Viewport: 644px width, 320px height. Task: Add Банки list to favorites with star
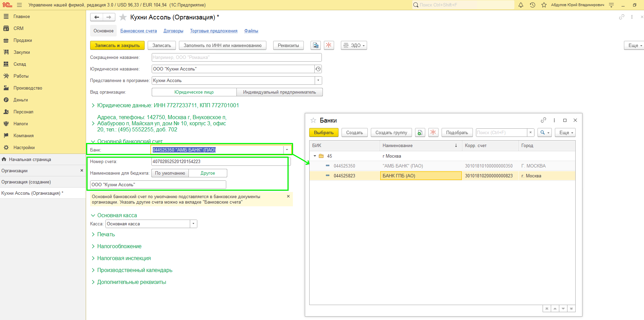click(x=313, y=120)
